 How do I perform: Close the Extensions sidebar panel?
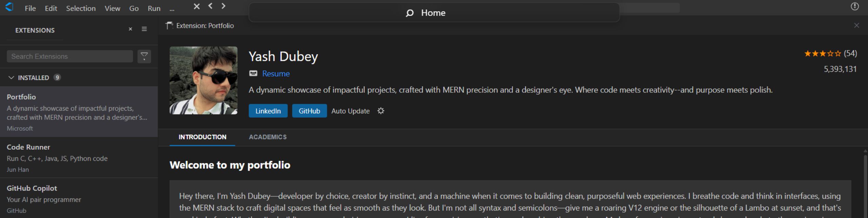130,29
